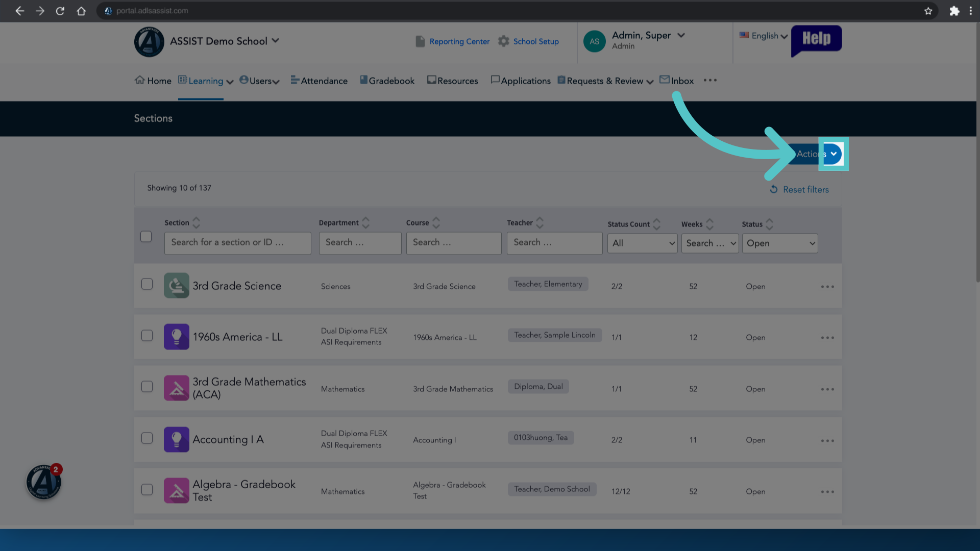Click the section name search field
980x551 pixels.
[238, 243]
